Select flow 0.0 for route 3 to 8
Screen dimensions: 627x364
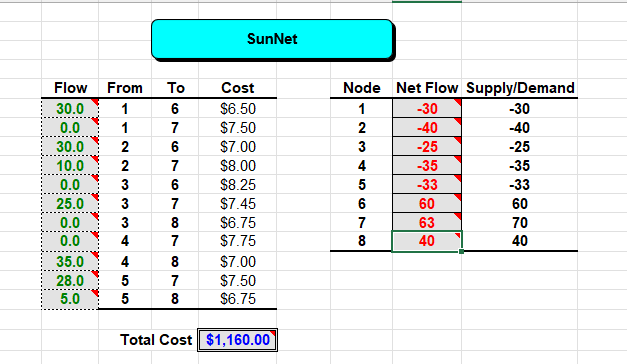tap(70, 222)
